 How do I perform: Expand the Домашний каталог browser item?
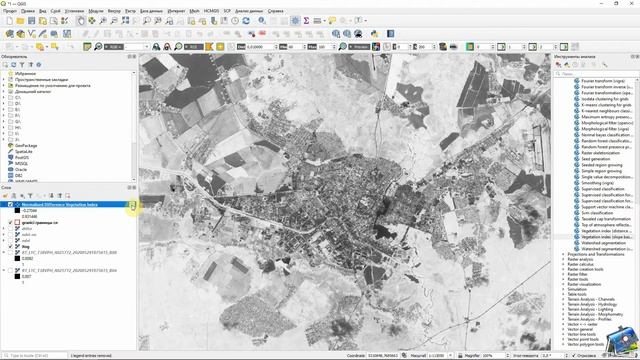(x=4, y=91)
